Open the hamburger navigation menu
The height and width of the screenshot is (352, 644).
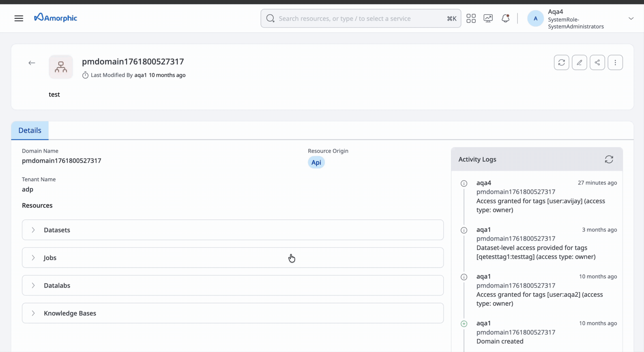[19, 18]
